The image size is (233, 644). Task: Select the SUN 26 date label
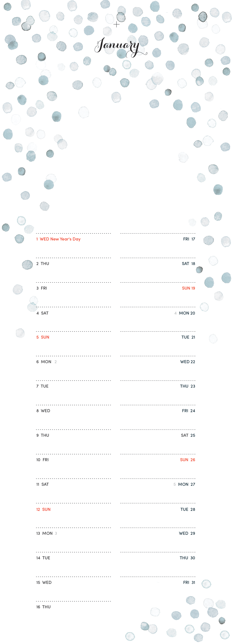pyautogui.click(x=187, y=460)
